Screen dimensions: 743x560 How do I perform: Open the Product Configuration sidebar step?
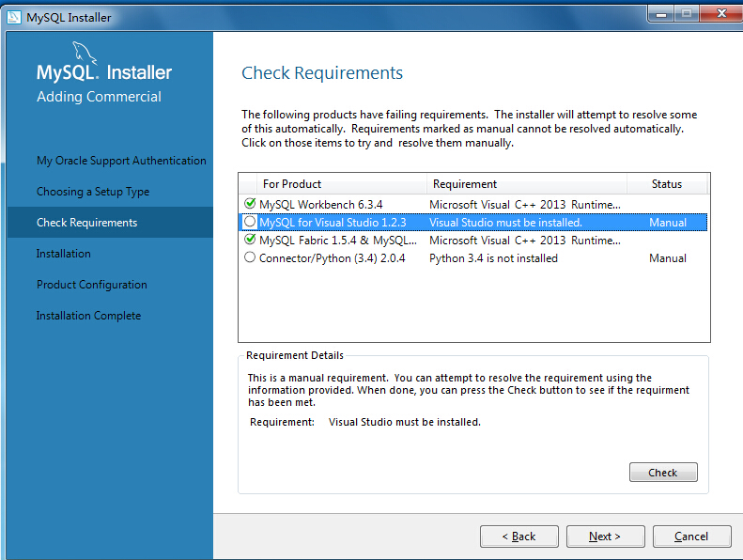pyautogui.click(x=92, y=285)
